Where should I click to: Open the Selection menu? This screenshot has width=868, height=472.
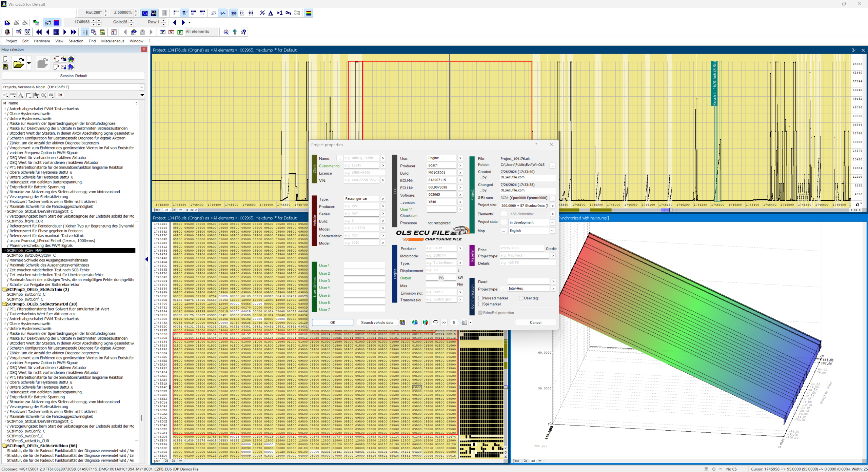(76, 41)
